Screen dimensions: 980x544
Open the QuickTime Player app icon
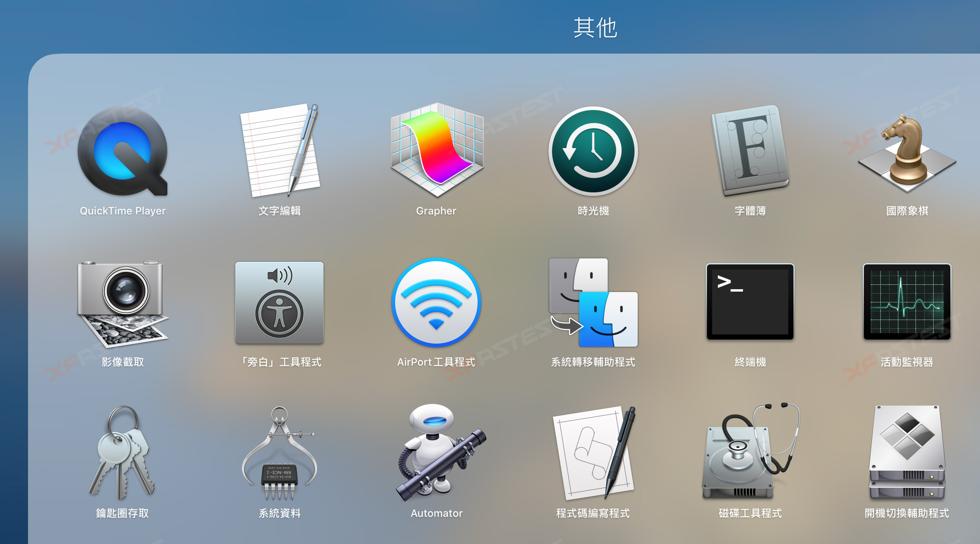coord(122,151)
